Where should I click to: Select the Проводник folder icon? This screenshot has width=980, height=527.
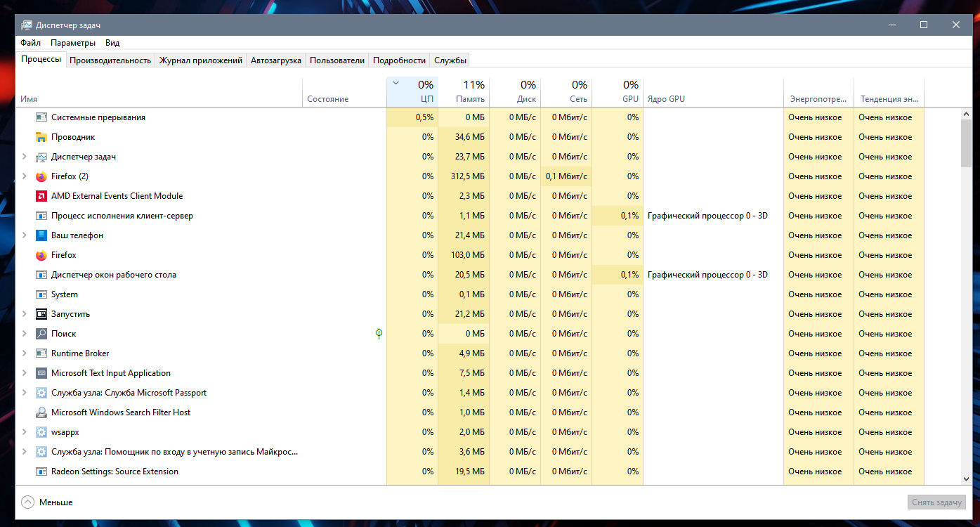pyautogui.click(x=41, y=137)
